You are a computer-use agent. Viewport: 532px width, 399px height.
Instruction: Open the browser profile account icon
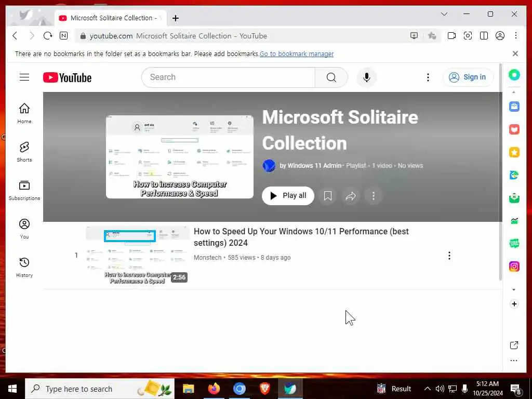coord(500,36)
